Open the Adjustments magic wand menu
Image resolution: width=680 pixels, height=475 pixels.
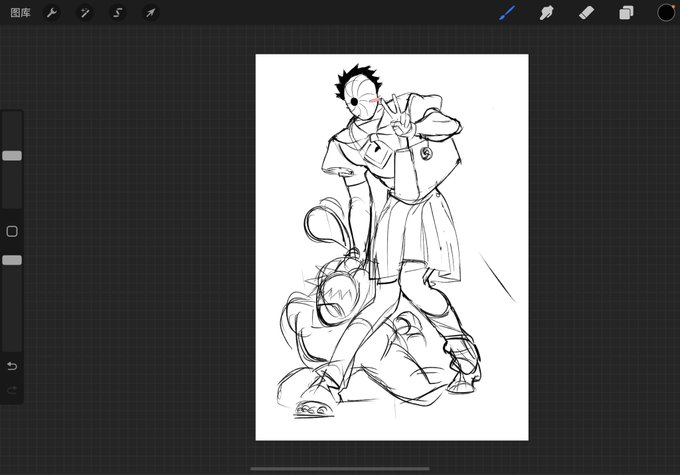pos(85,13)
